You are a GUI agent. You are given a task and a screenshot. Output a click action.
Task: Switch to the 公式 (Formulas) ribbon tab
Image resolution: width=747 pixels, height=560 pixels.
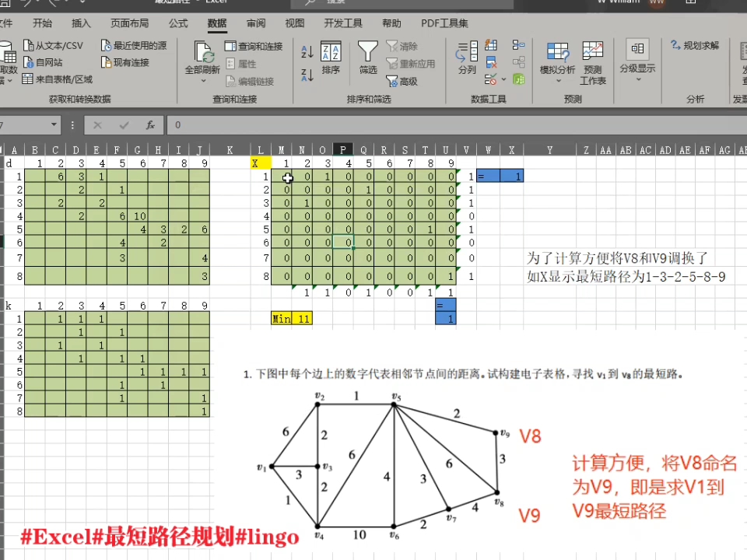[x=177, y=23]
